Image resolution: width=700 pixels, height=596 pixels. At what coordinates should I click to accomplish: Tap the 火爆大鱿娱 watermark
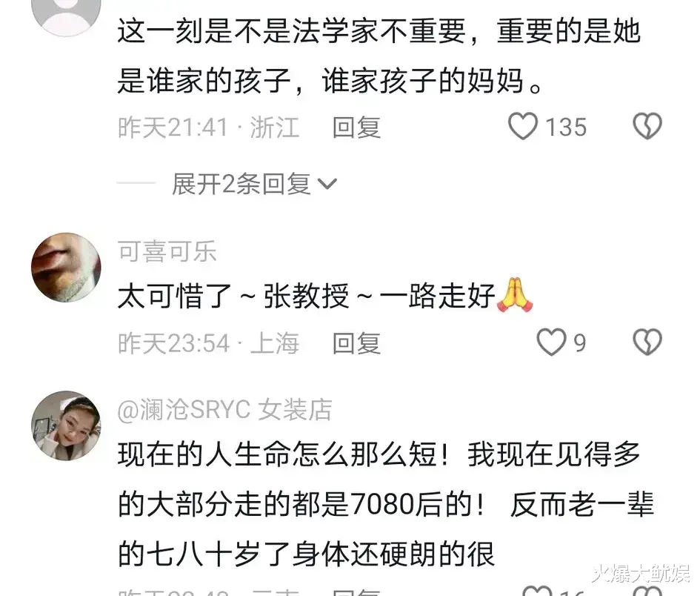click(x=641, y=574)
